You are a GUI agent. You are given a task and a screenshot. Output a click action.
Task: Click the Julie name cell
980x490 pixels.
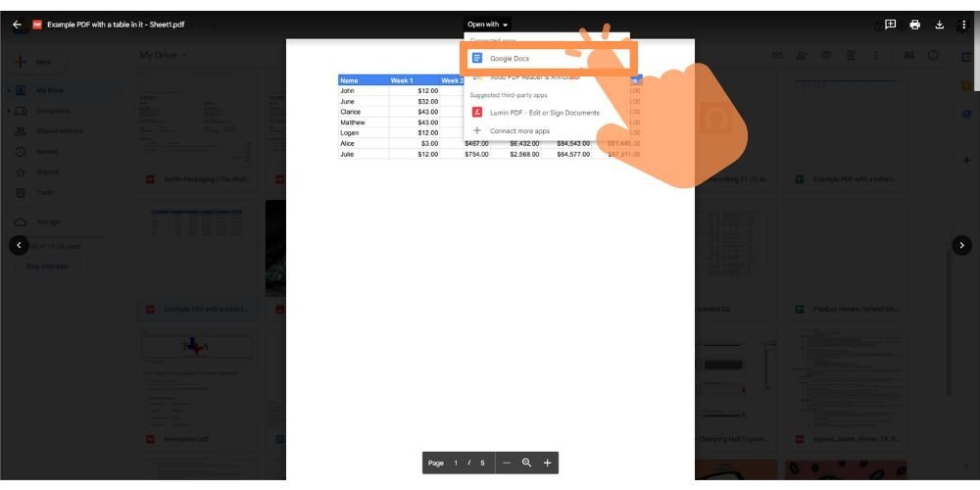coord(364,155)
